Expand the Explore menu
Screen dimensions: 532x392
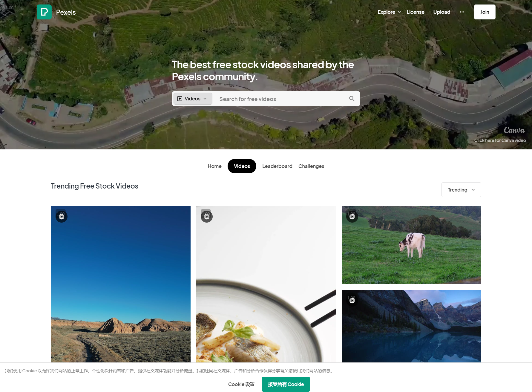(x=389, y=12)
